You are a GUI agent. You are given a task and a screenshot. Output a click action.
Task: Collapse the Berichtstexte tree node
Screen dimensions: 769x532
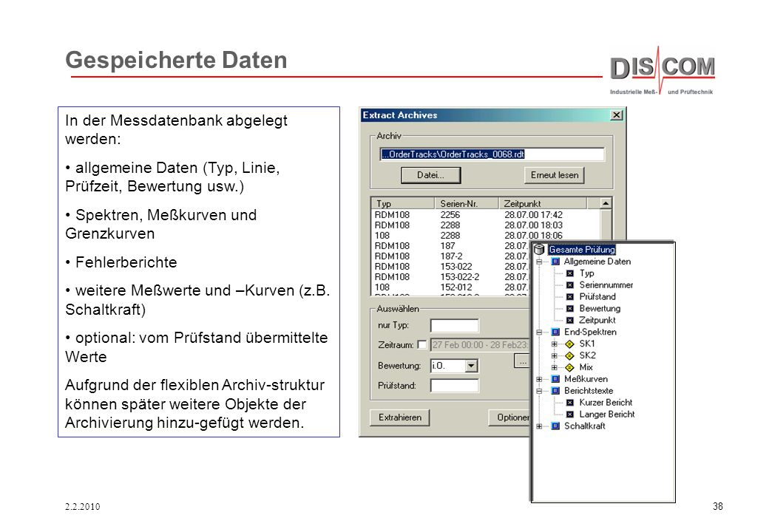(540, 391)
